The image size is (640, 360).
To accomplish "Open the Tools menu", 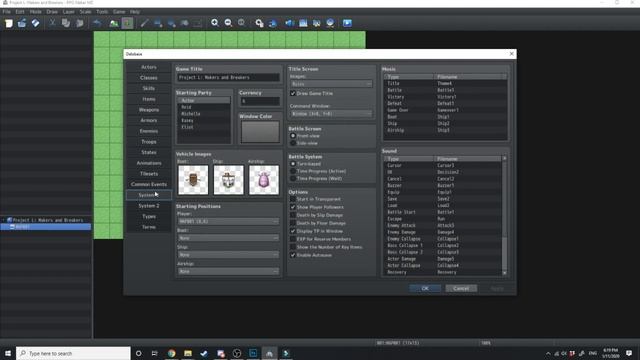I will tap(102, 12).
